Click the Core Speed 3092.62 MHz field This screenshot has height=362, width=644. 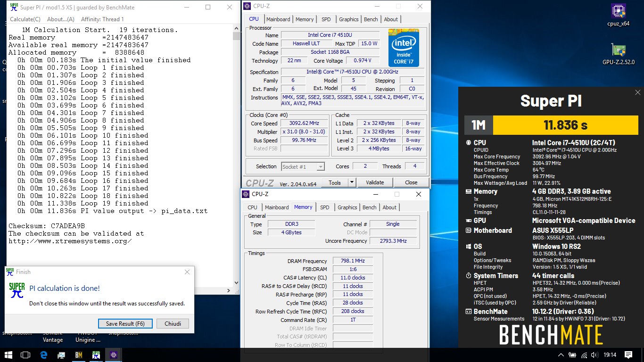(x=304, y=123)
